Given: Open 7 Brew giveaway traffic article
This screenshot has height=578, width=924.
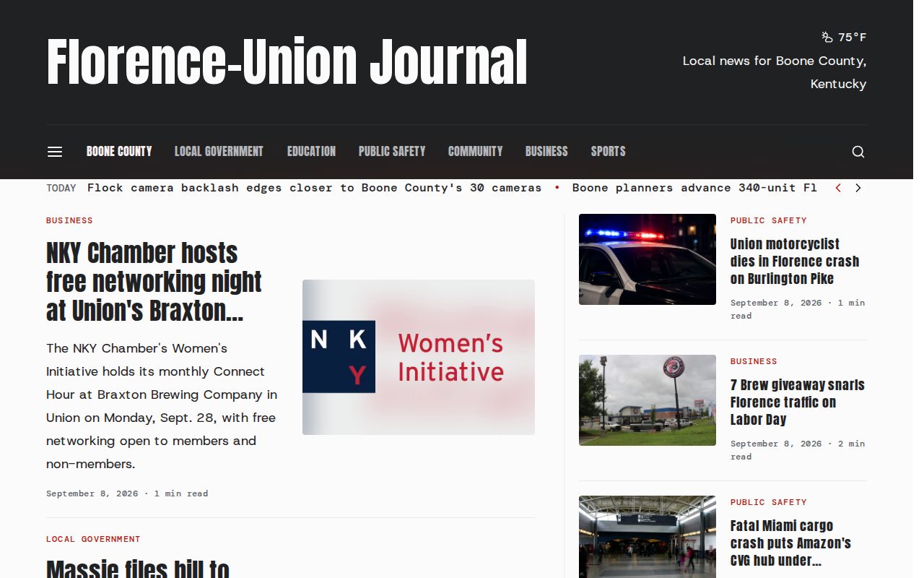Looking at the screenshot, I should click(x=798, y=402).
